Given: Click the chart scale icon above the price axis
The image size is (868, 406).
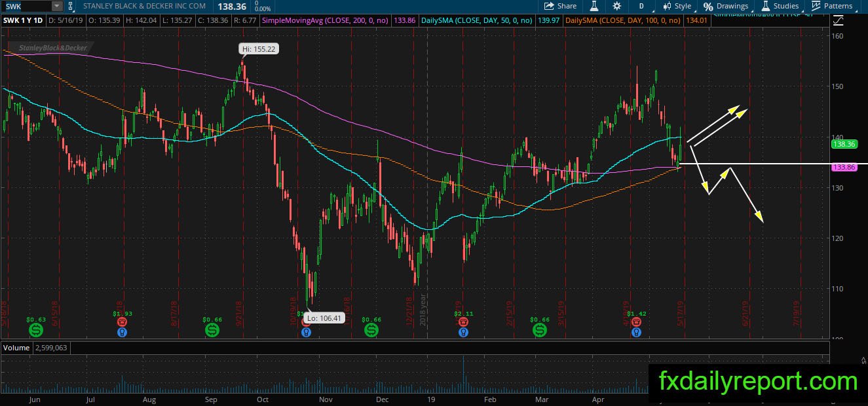Looking at the screenshot, I should pos(838,20).
